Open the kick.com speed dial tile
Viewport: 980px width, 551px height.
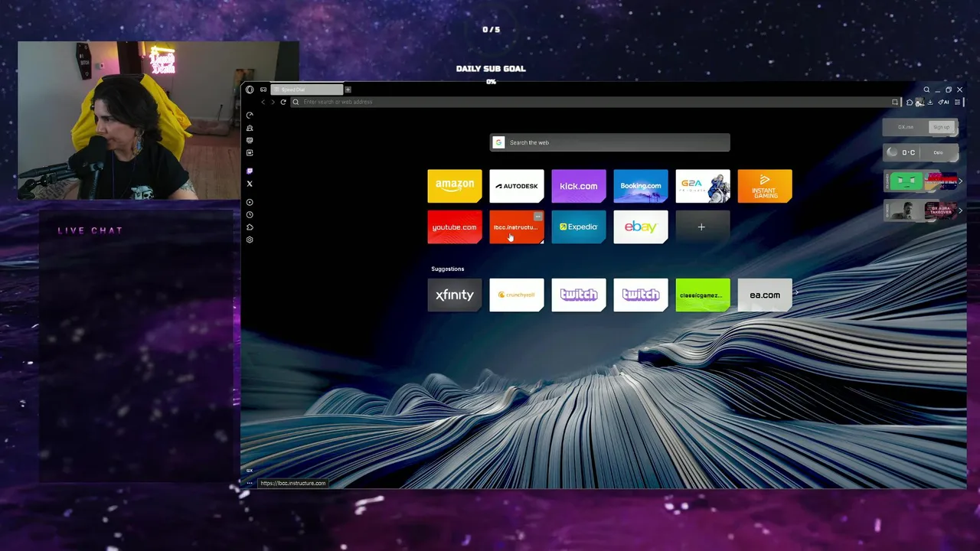coord(579,186)
